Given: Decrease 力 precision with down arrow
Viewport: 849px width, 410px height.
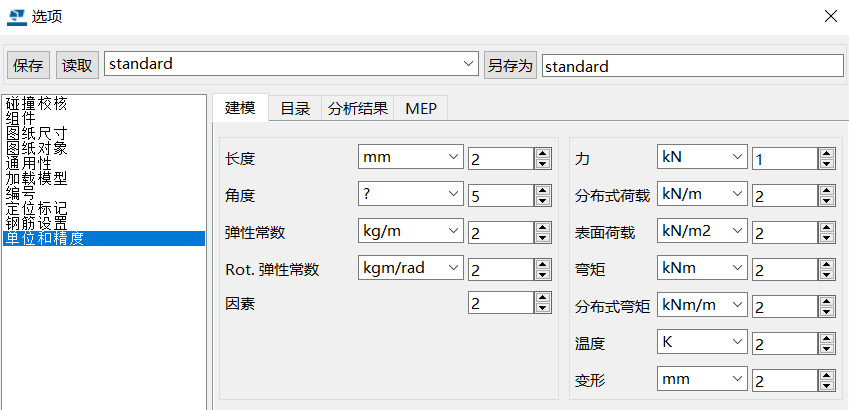Looking at the screenshot, I should click(826, 165).
